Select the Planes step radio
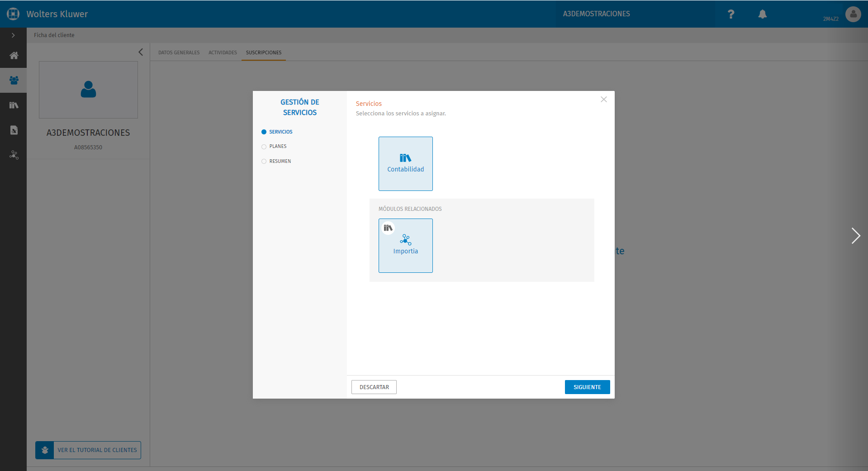Screen dimensions: 868x471 coord(264,147)
